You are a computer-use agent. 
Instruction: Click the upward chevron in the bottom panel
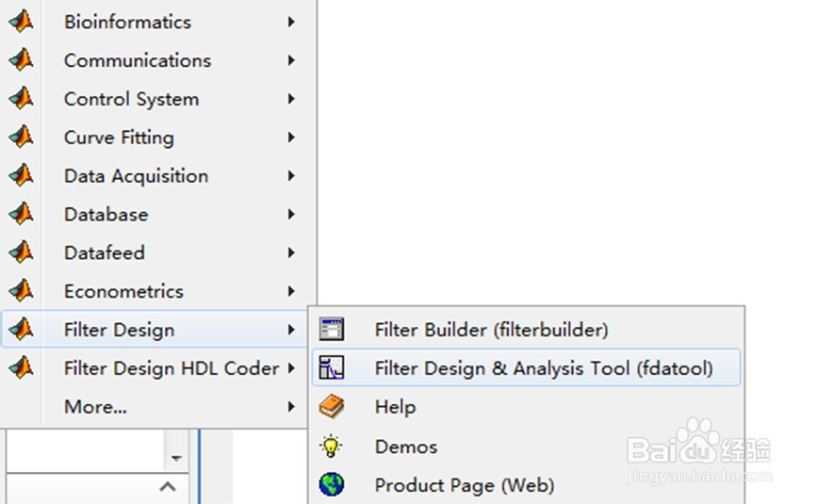(x=167, y=487)
